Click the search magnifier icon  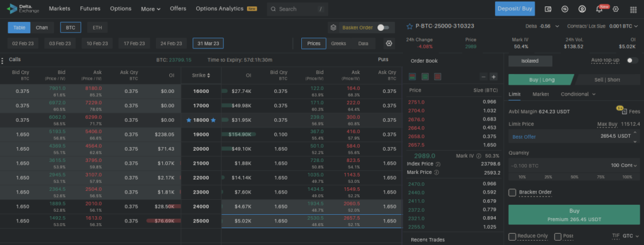(274, 9)
